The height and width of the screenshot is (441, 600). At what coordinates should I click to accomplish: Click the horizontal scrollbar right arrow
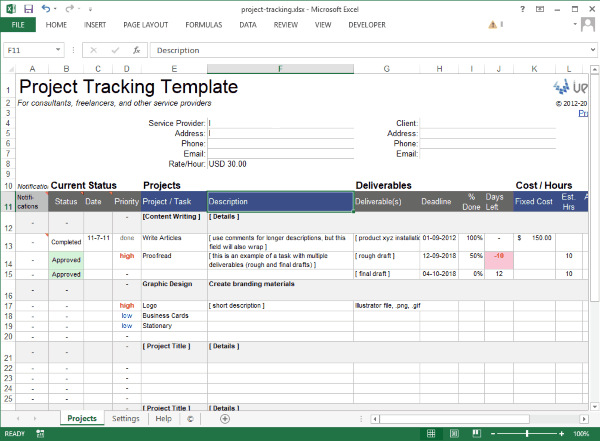[x=584, y=419]
